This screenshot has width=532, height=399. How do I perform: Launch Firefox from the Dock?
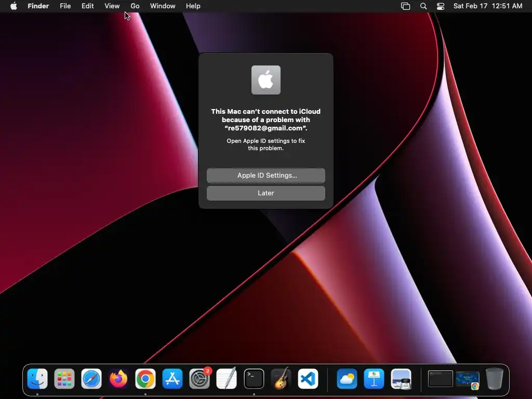[118, 379]
